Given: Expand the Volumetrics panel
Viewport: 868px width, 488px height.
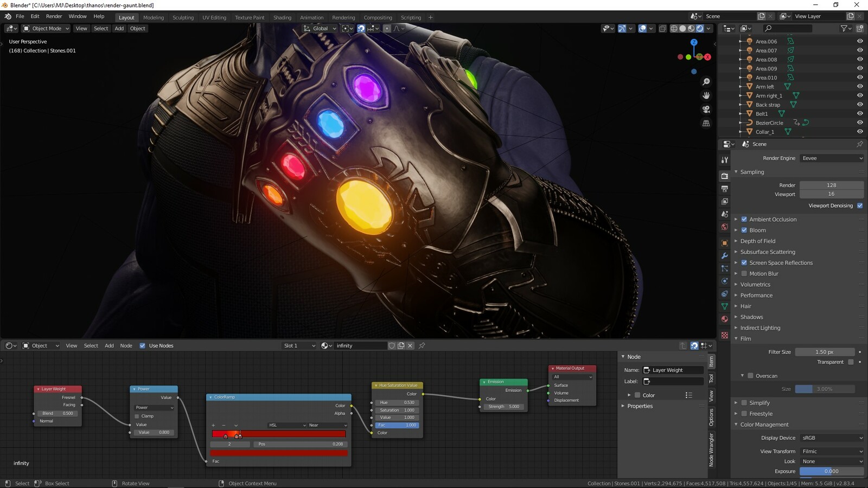Looking at the screenshot, I should (755, 284).
